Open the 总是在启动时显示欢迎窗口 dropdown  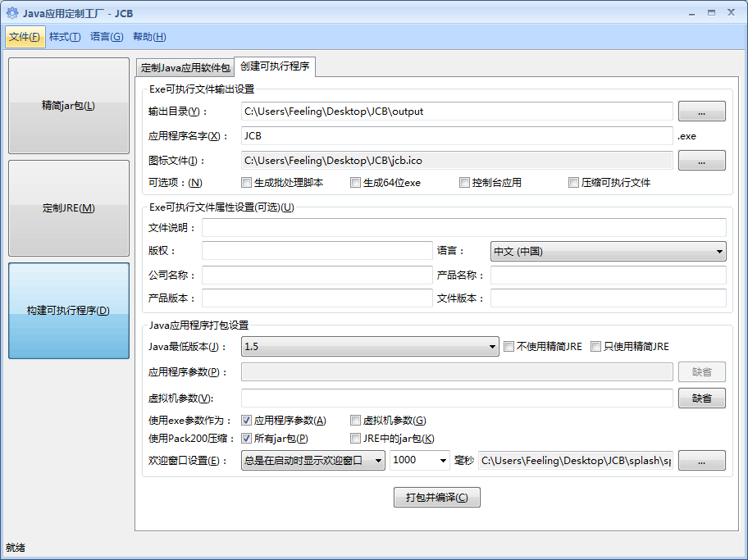click(313, 460)
